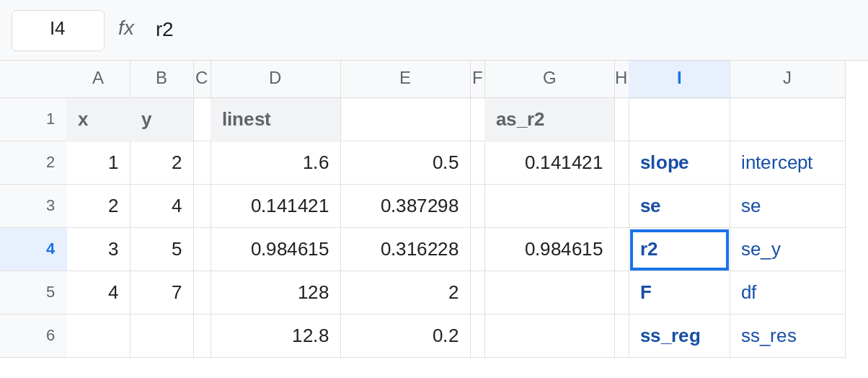868x378 pixels.
Task: Select highlighted row 4 header
Action: click(x=33, y=249)
